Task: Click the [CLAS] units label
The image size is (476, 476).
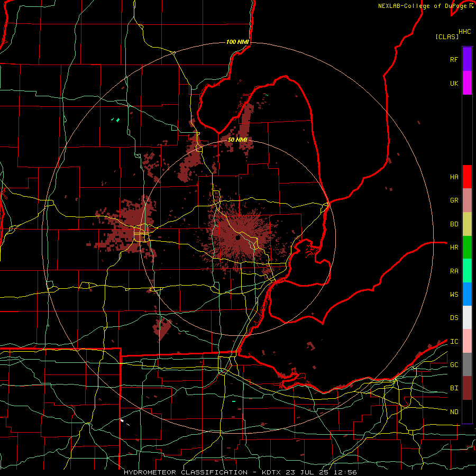Action: click(x=447, y=36)
